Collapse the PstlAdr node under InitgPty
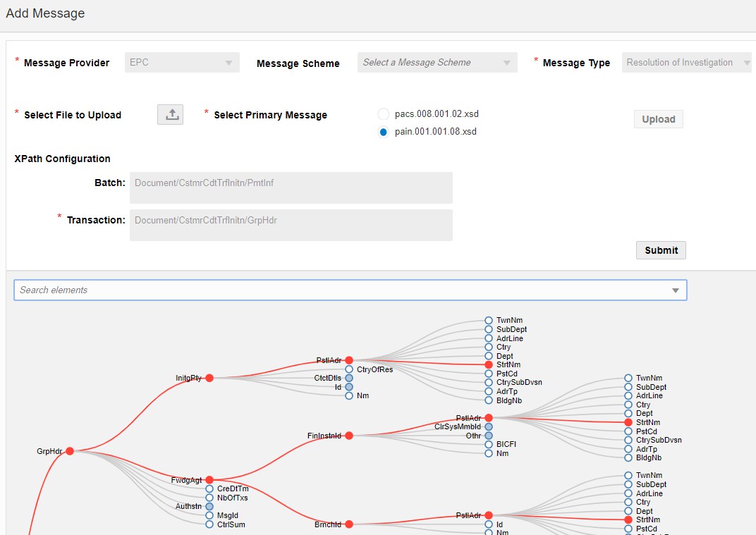This screenshot has height=535, width=756. pyautogui.click(x=349, y=360)
